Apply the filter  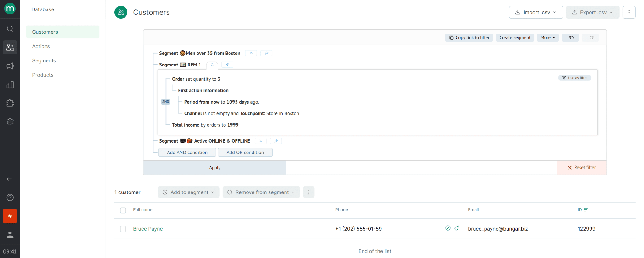[x=215, y=168]
